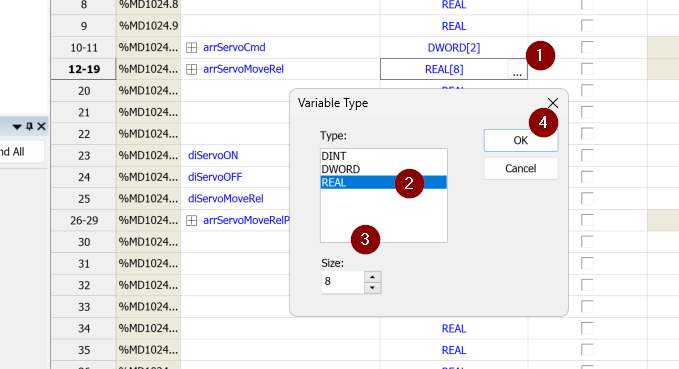Click the REAL[8] type cell
Screen dimensions: 679x369
point(444,69)
